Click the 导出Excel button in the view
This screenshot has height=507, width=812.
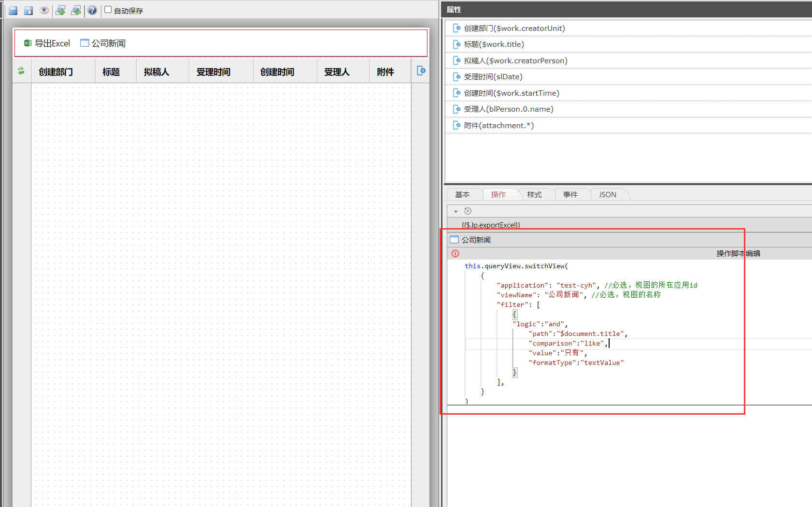(47, 43)
